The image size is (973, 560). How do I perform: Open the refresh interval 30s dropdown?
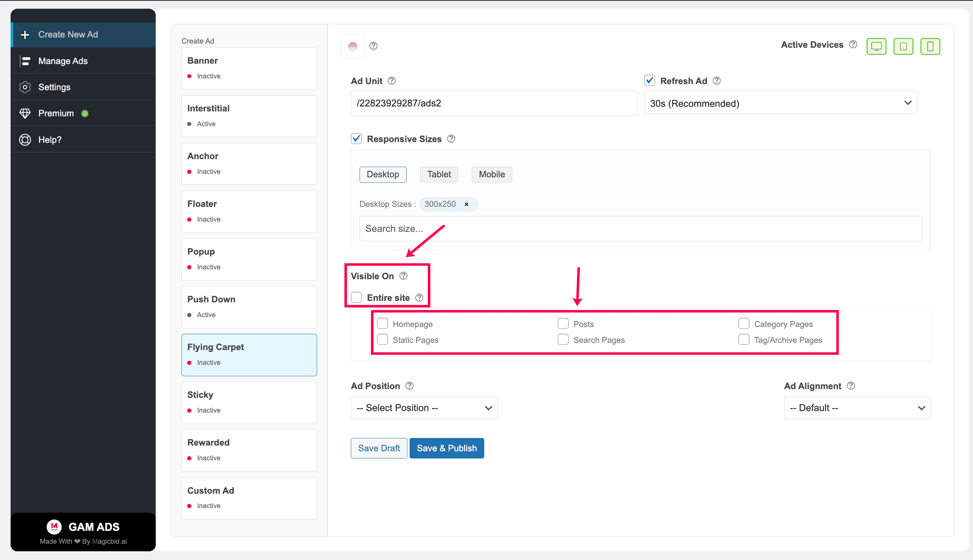pos(780,103)
